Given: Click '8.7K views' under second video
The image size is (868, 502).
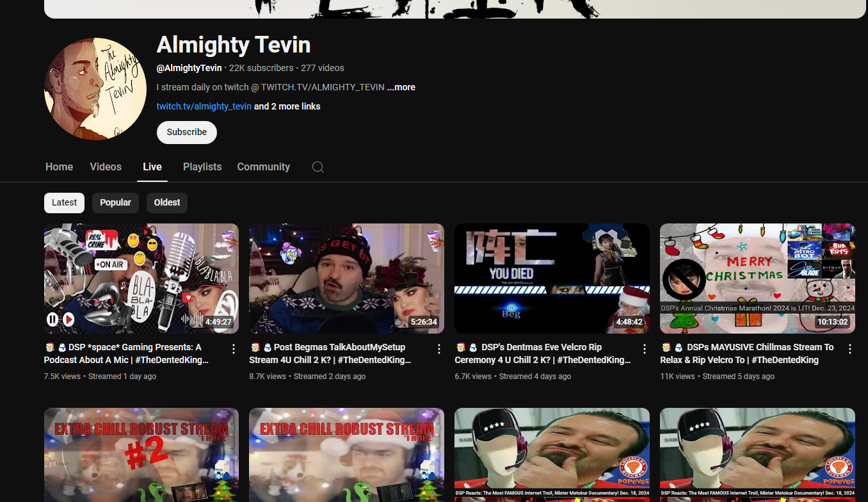Looking at the screenshot, I should [268, 376].
